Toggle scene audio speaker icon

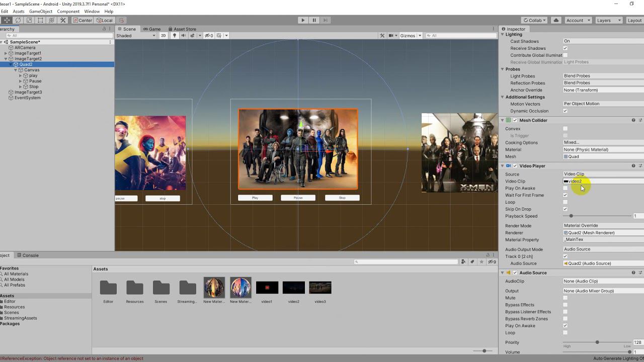tap(183, 36)
